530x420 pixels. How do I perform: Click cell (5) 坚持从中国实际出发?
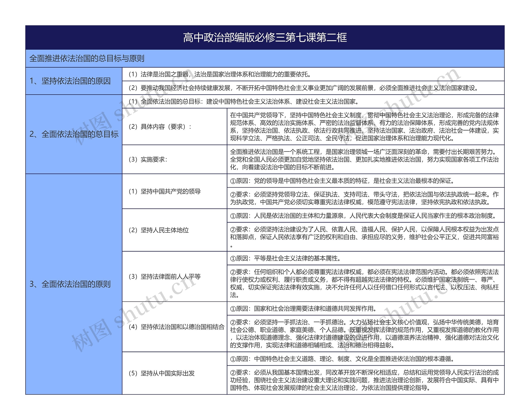[x=162, y=373]
